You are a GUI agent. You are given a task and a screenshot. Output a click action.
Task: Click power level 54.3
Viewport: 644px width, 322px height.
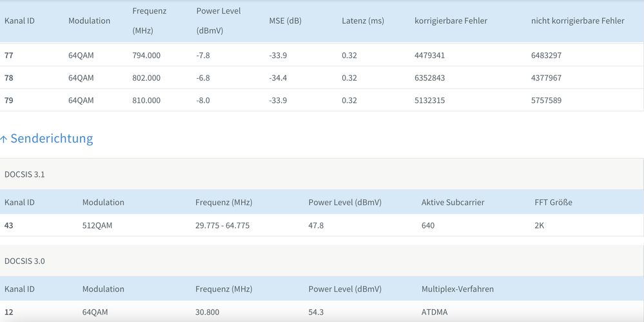(316, 312)
